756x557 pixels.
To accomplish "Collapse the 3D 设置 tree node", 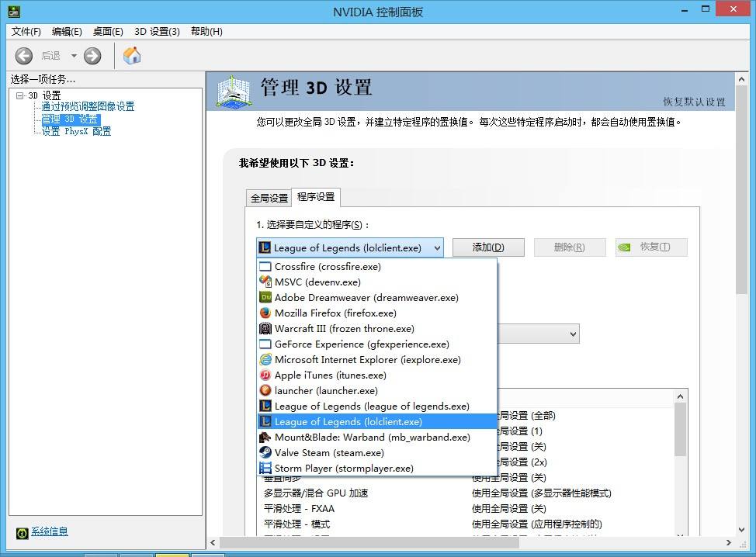I will tap(19, 95).
